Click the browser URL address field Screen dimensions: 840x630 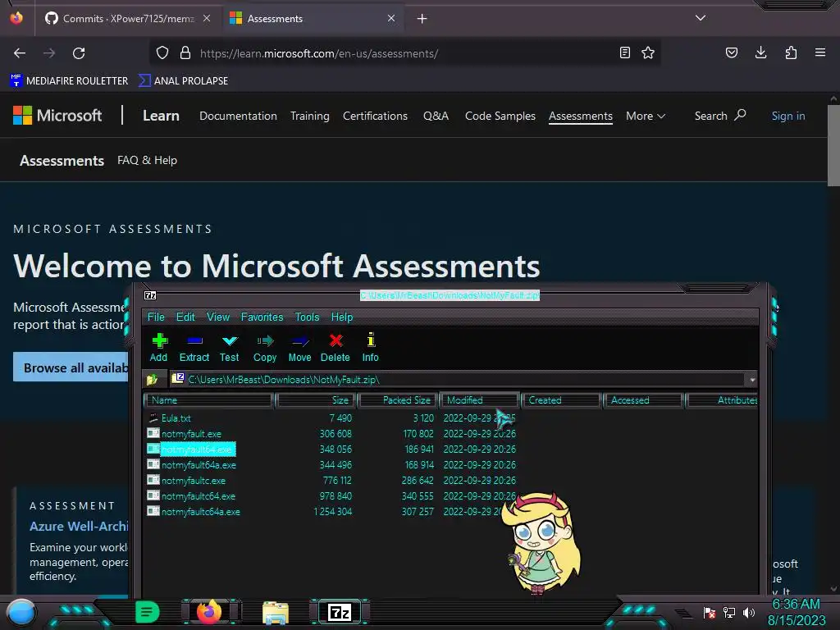pyautogui.click(x=407, y=53)
